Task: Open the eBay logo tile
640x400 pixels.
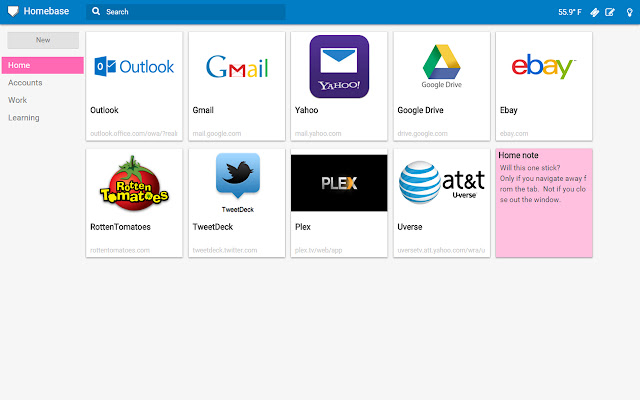Action: pos(544,67)
